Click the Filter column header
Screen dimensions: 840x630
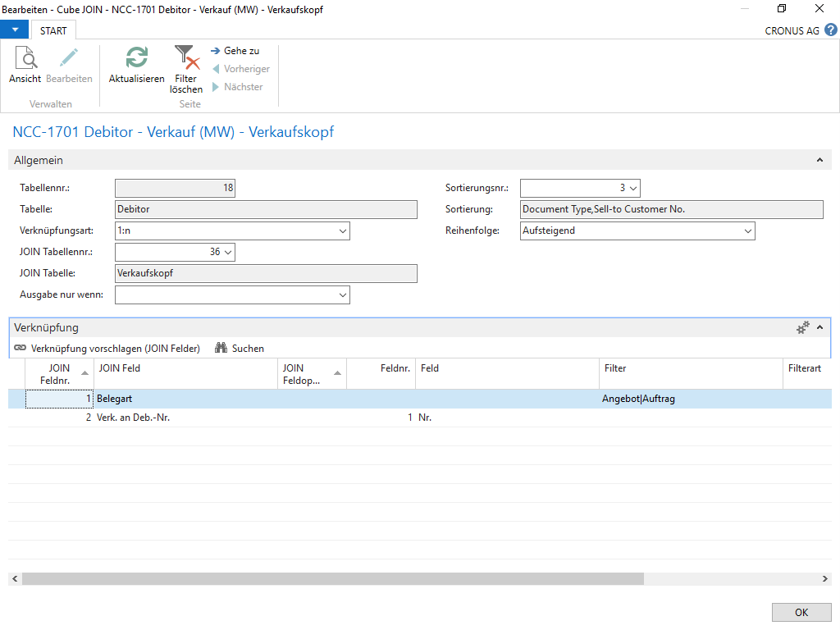coord(691,374)
